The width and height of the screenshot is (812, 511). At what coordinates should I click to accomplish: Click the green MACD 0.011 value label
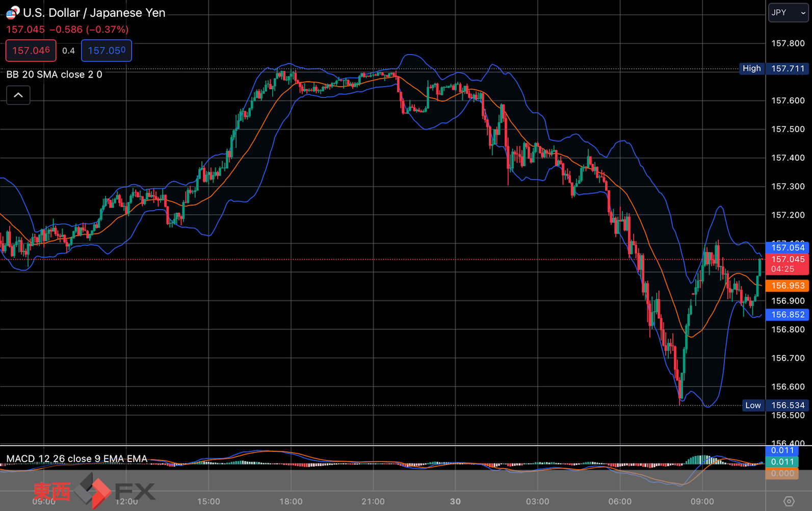[x=781, y=462]
